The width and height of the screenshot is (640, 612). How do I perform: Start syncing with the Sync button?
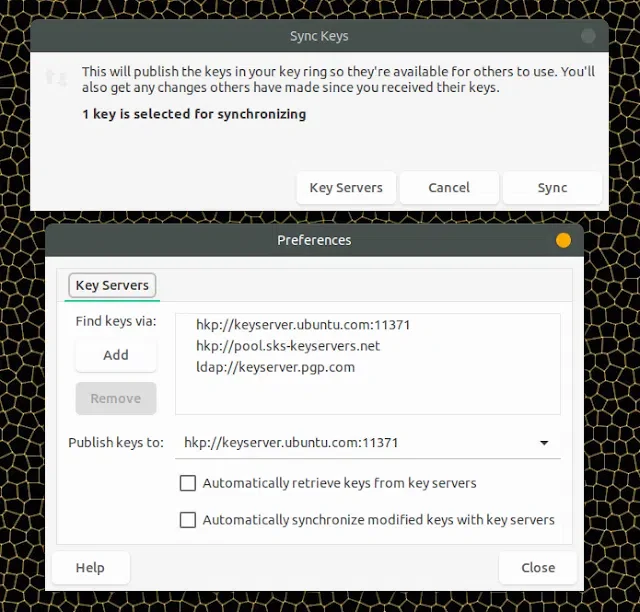pyautogui.click(x=552, y=188)
